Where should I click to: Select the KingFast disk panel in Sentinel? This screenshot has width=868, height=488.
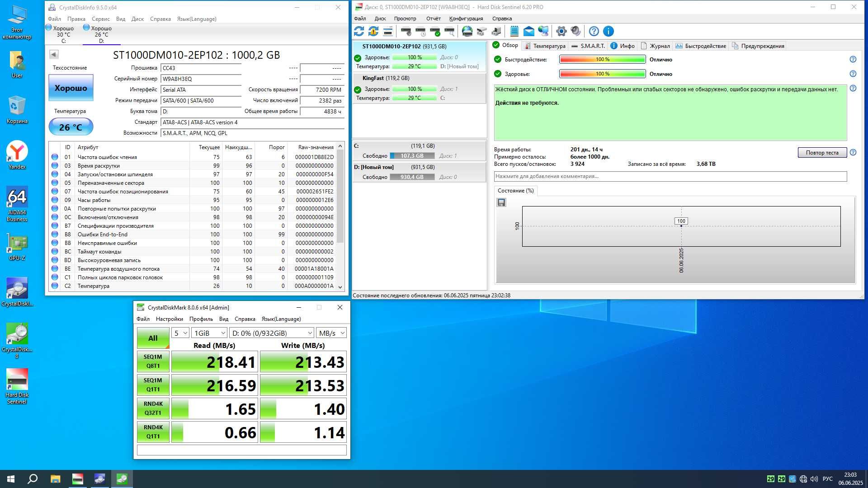coord(419,88)
